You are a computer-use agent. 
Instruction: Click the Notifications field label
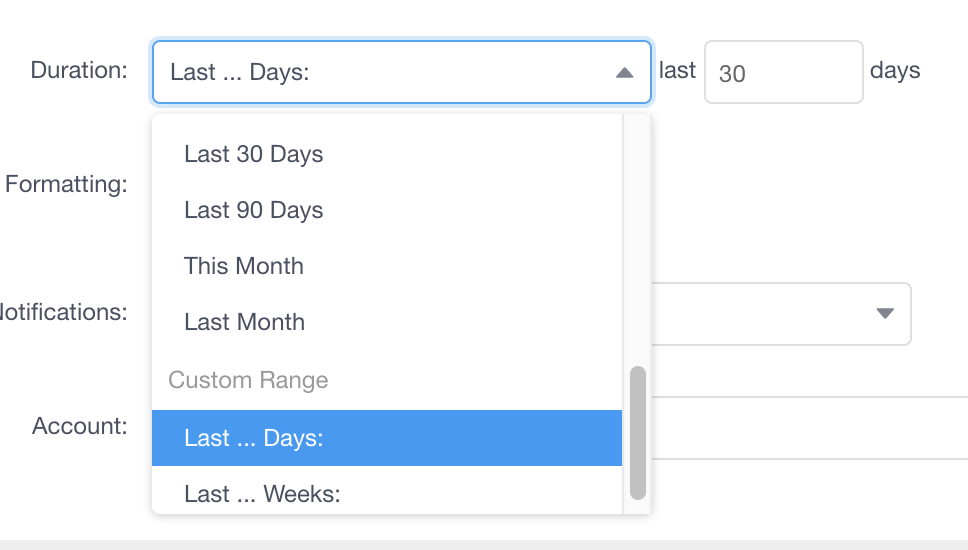(x=64, y=312)
